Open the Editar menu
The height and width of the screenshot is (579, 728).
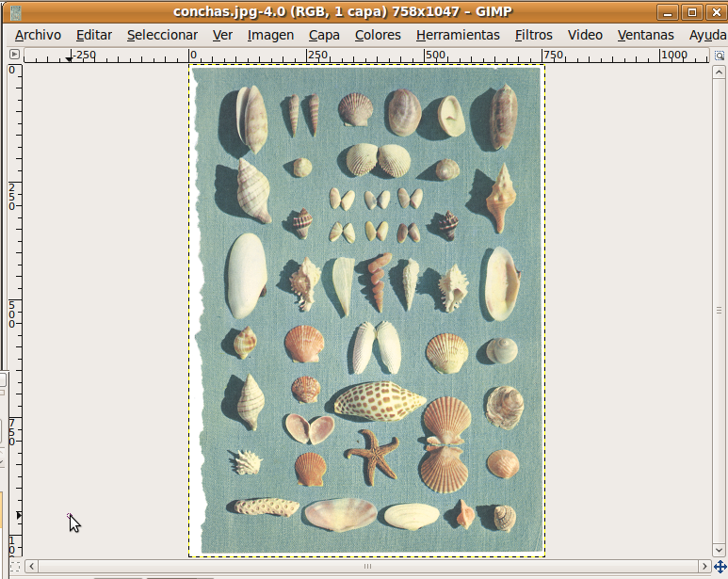pos(94,35)
